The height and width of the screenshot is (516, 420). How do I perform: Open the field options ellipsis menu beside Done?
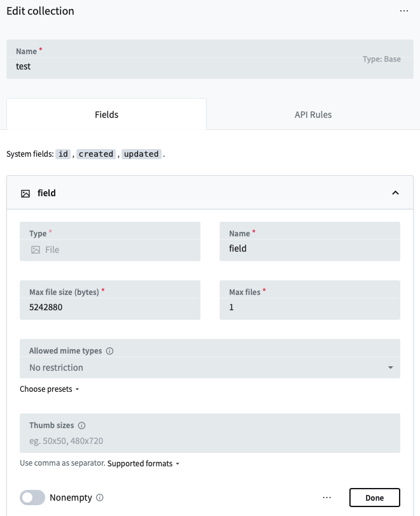(x=326, y=498)
